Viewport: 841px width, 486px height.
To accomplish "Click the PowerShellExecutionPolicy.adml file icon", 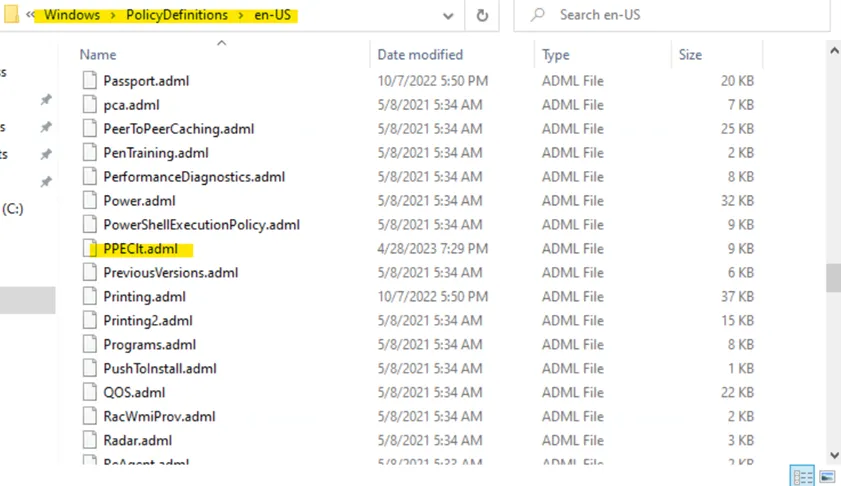I will point(90,225).
